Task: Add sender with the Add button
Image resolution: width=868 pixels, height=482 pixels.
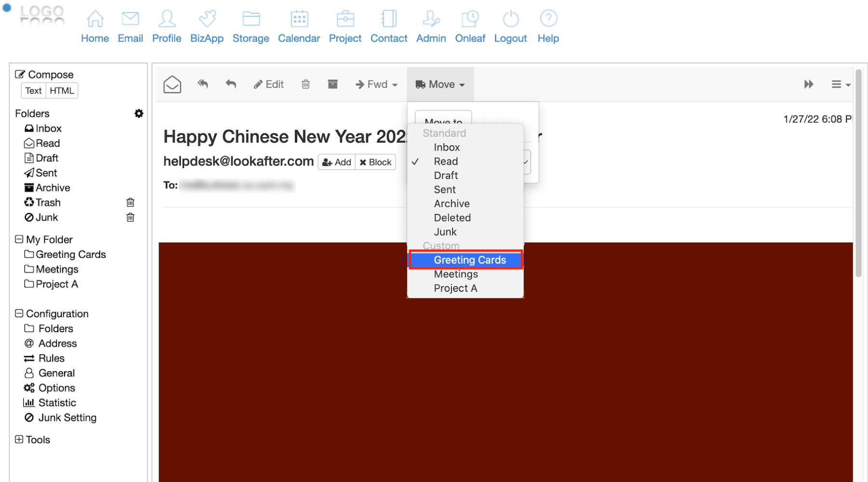Action: (x=337, y=162)
